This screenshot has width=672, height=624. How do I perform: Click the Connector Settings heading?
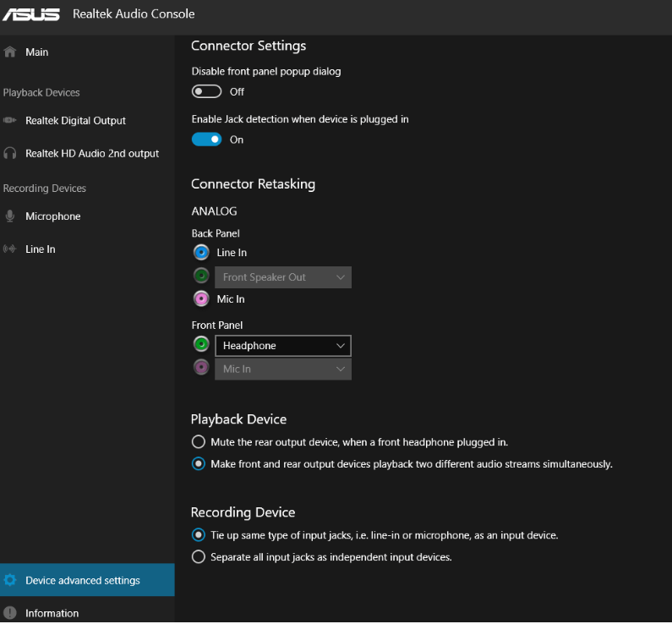pos(249,46)
